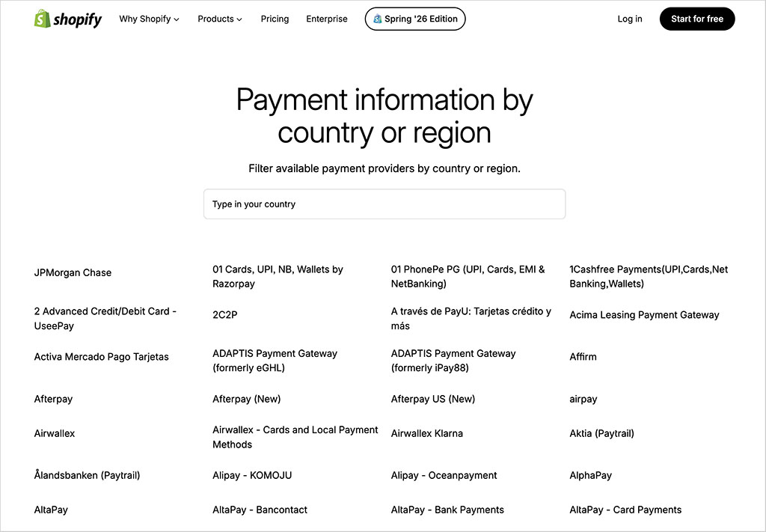Select 2 Advanced Credit/Debit Card - UseePay
The height and width of the screenshot is (532, 766).
point(105,319)
